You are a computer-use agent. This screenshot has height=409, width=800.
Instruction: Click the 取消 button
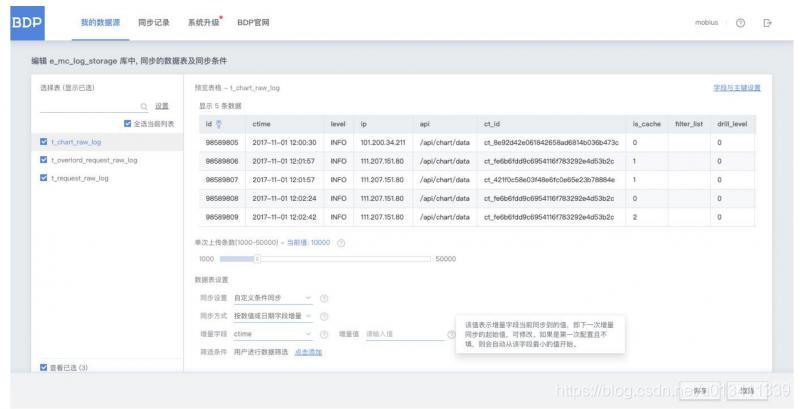pos(747,391)
